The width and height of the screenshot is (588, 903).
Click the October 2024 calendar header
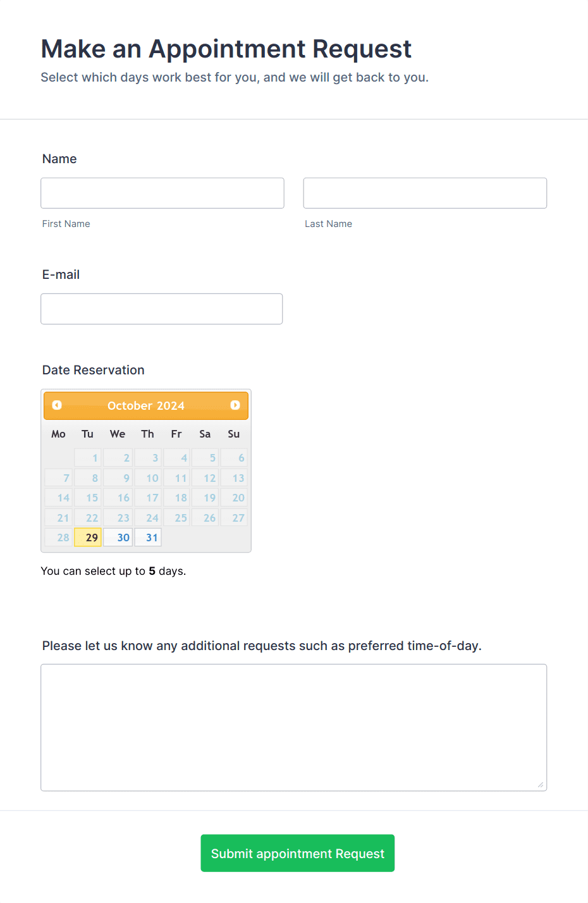(x=145, y=405)
